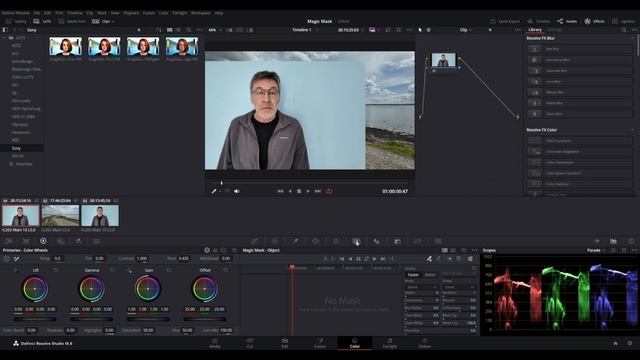Toggle the Nodes panel button

pos(567,21)
